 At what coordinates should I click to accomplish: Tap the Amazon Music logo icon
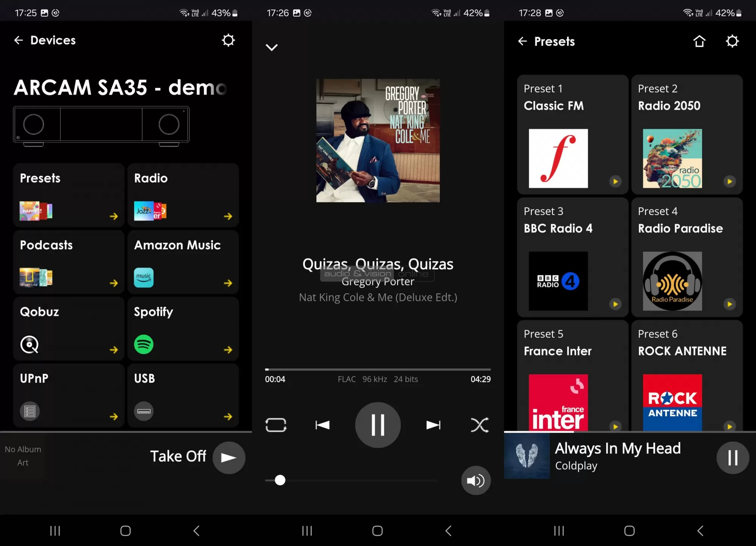coord(144,278)
